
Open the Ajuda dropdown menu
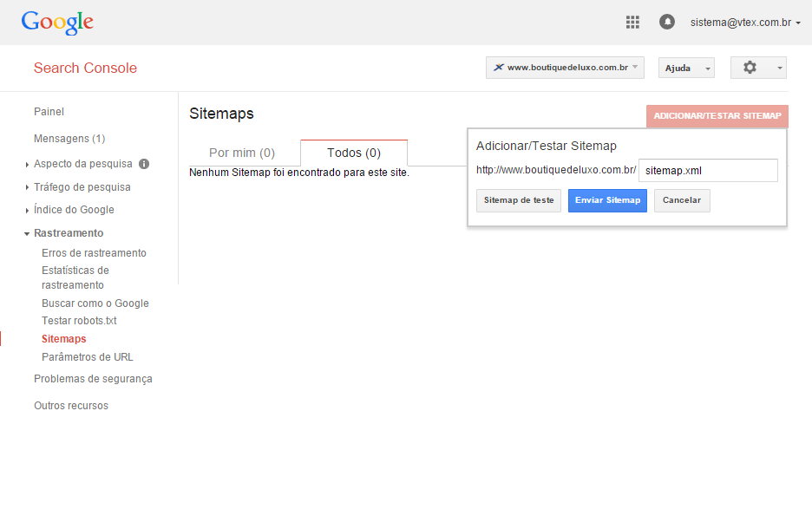click(x=686, y=68)
